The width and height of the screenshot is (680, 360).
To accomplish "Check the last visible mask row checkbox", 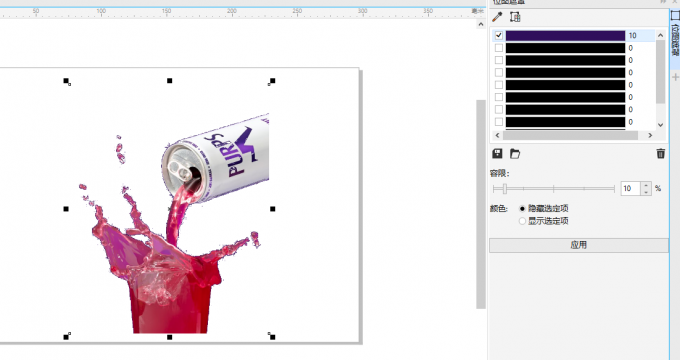I will [499, 122].
